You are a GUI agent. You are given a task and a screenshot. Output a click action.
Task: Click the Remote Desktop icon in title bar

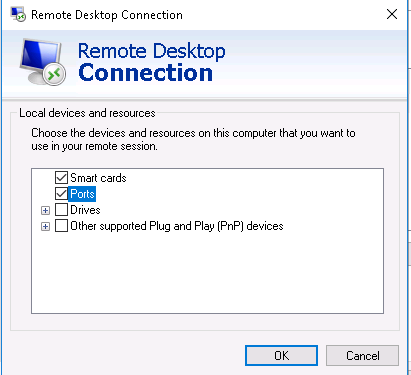coord(18,15)
